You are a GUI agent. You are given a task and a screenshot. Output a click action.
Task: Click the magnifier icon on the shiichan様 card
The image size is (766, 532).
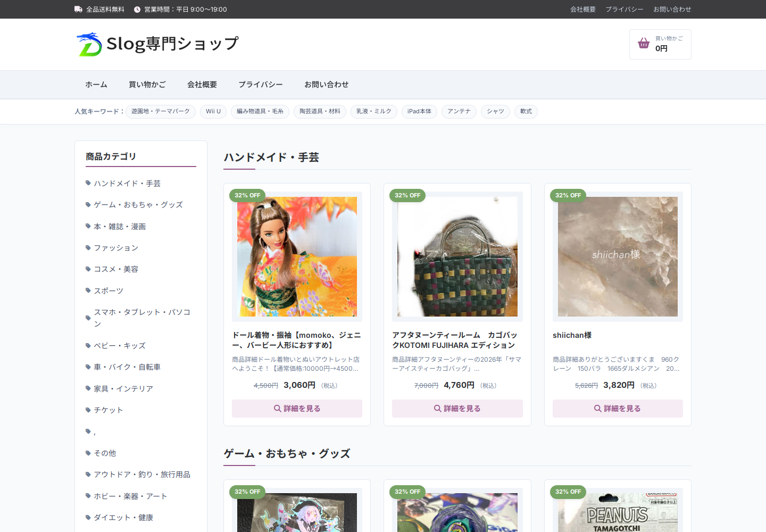[598, 409]
